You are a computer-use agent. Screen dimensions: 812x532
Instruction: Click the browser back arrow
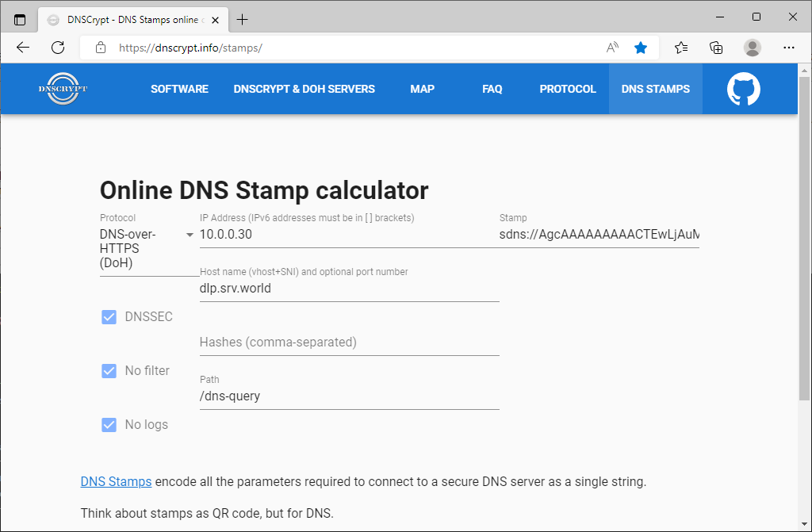(23, 48)
